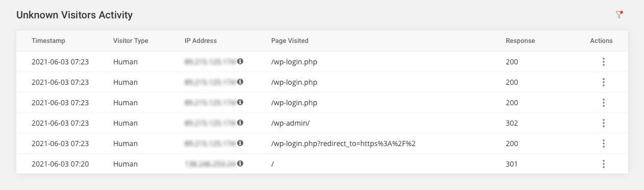This screenshot has height=190, width=644.
Task: Show IP info for the 07:20 visitor
Action: pyautogui.click(x=240, y=163)
